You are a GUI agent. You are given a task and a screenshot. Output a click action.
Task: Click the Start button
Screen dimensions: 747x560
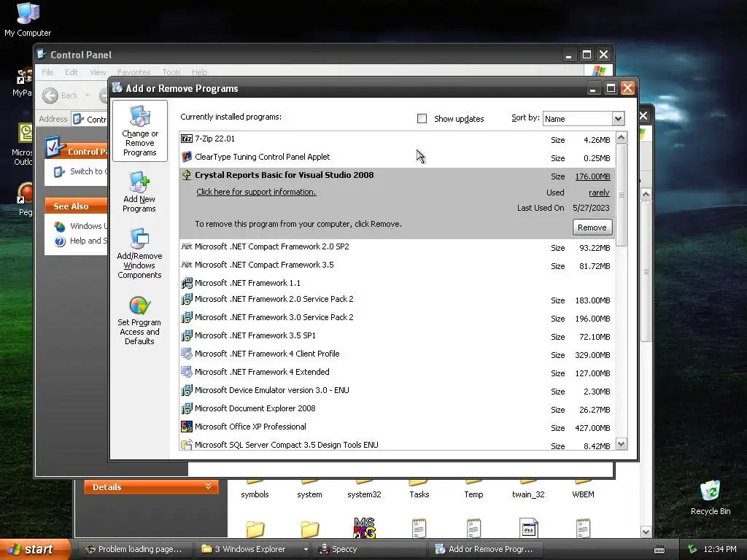[35, 549]
